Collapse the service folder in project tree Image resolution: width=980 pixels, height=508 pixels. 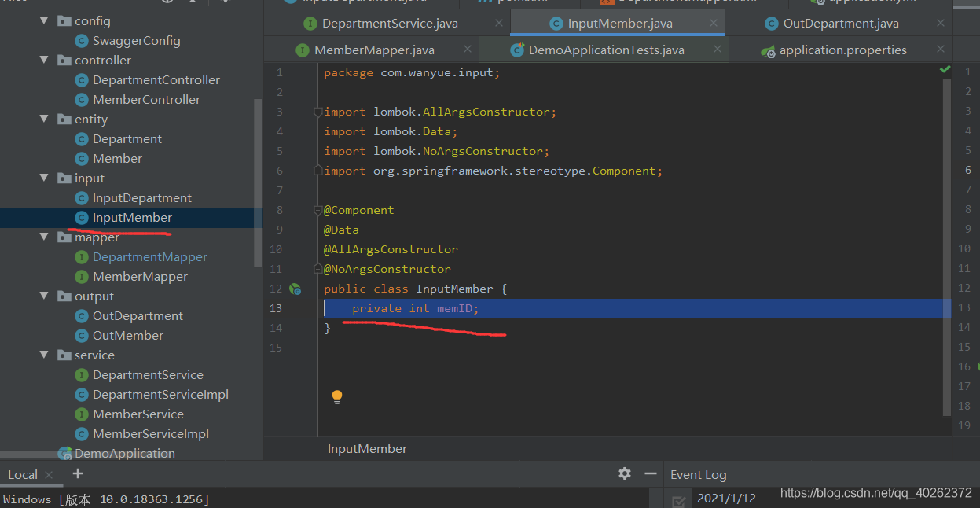tap(44, 355)
